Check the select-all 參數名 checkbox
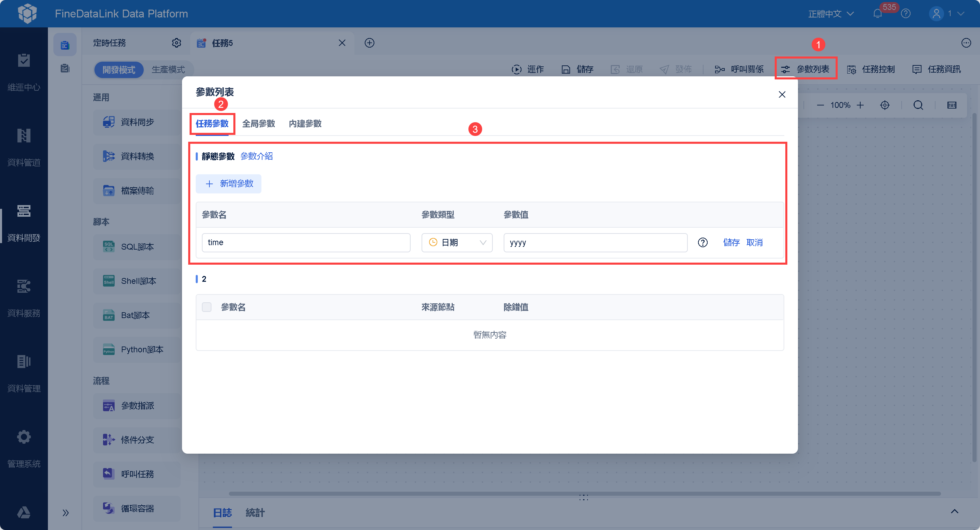Viewport: 980px width, 530px height. (207, 307)
